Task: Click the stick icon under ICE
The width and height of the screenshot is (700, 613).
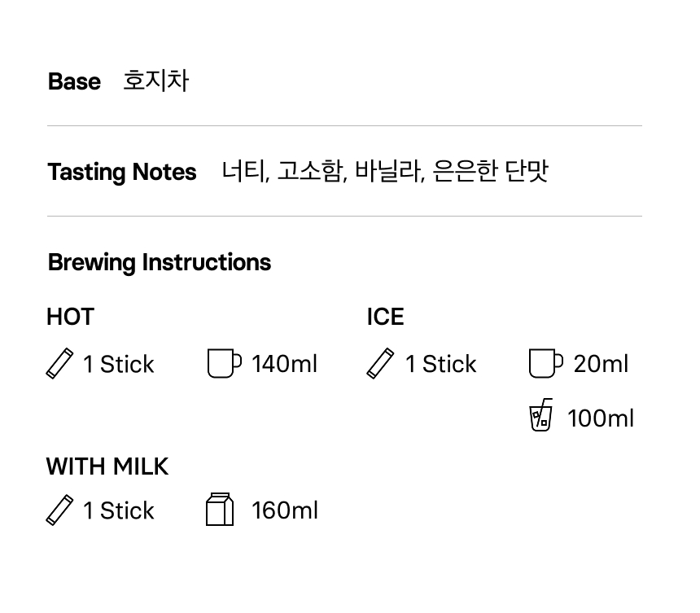Action: point(380,364)
